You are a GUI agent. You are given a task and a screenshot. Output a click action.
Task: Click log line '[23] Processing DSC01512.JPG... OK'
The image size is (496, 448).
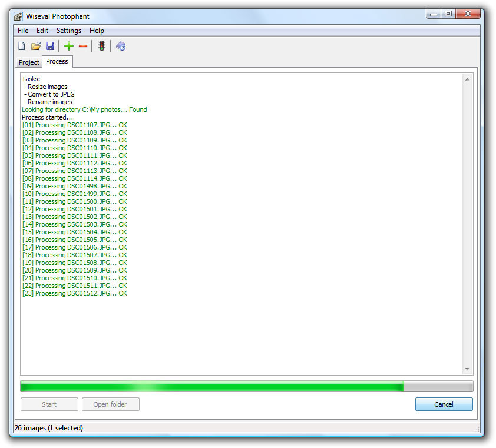click(x=75, y=293)
